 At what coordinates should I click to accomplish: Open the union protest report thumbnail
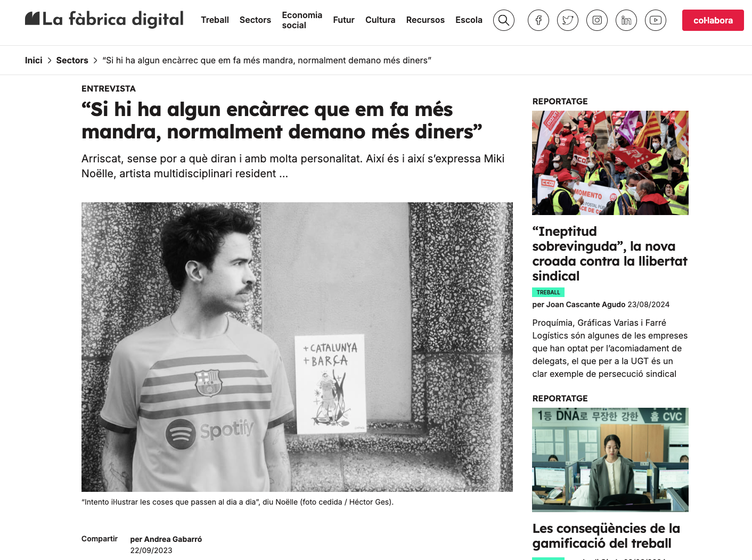point(610,163)
